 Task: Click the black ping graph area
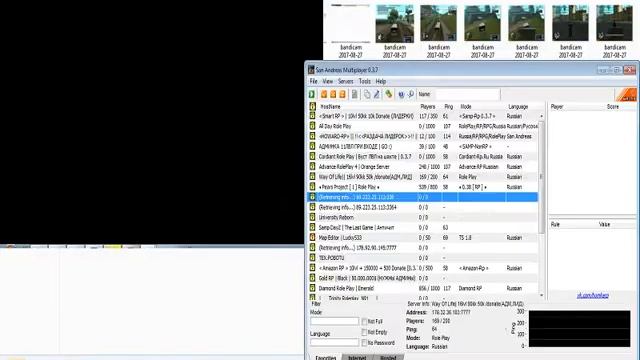tap(580, 329)
